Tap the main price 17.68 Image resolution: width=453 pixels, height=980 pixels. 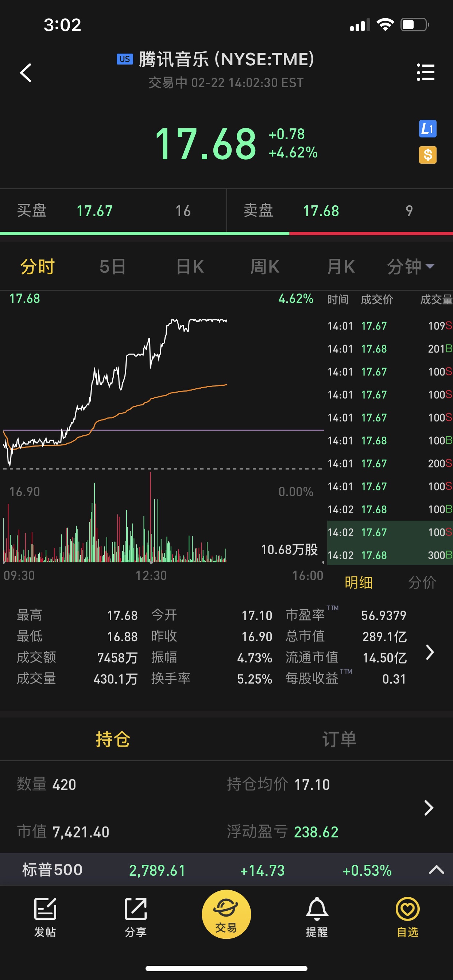[x=206, y=144]
